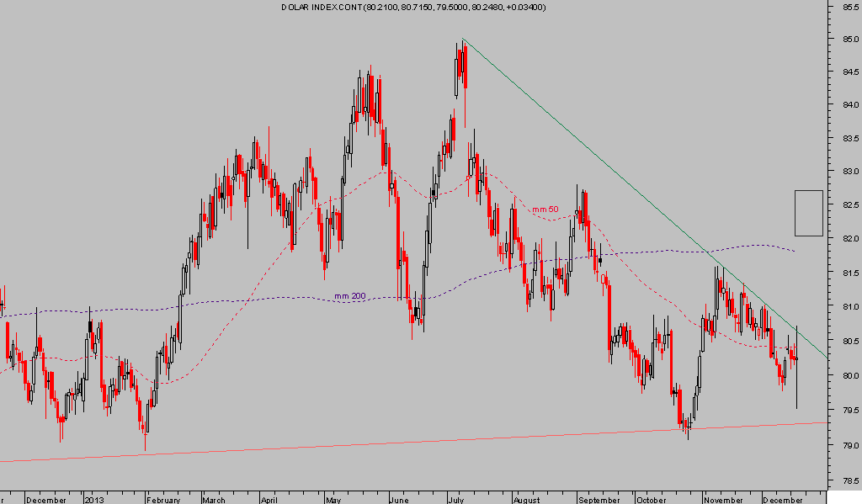Click the empty rectangle near 82.5
862x504 pixels.
808,213
